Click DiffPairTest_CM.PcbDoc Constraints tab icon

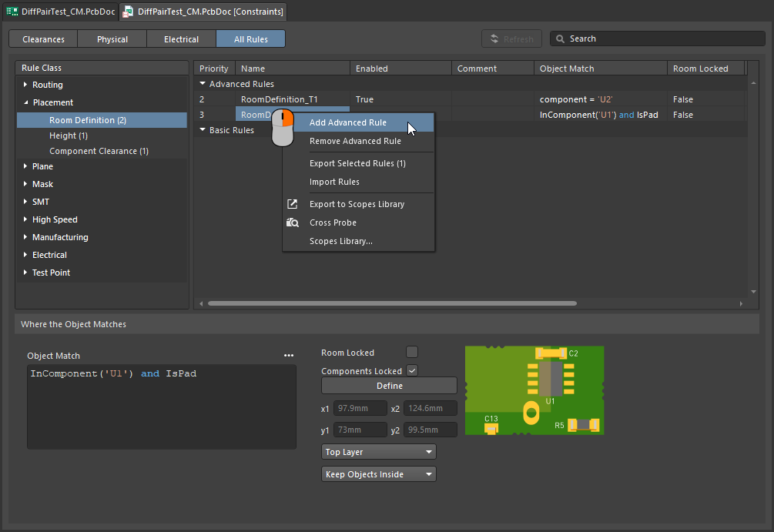pos(128,12)
